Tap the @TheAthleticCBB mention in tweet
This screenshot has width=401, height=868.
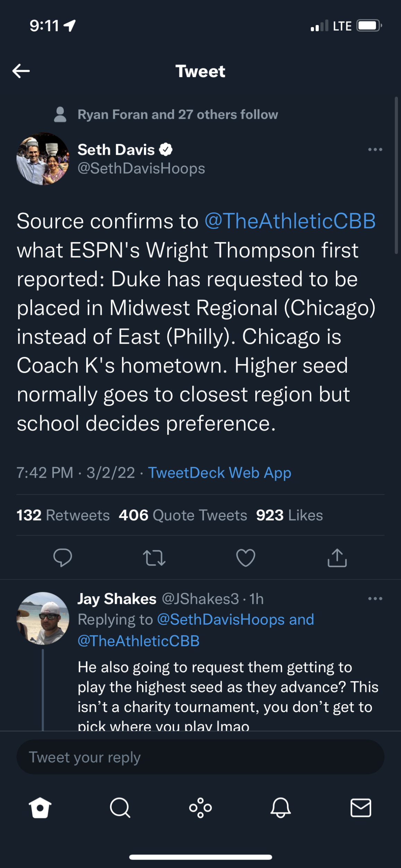(x=290, y=221)
